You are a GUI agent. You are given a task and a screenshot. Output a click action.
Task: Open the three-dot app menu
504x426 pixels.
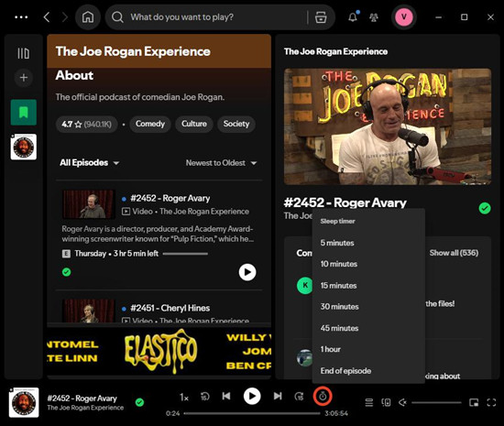21,17
